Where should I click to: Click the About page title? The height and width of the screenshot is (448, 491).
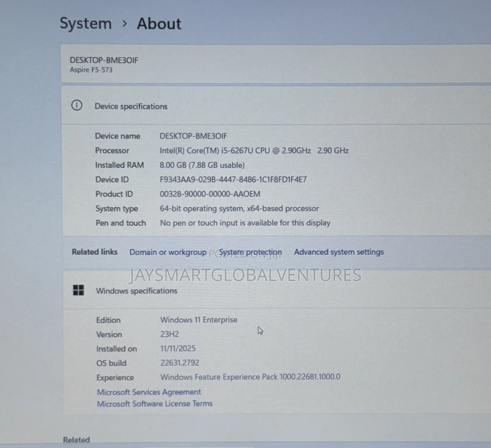coord(159,24)
